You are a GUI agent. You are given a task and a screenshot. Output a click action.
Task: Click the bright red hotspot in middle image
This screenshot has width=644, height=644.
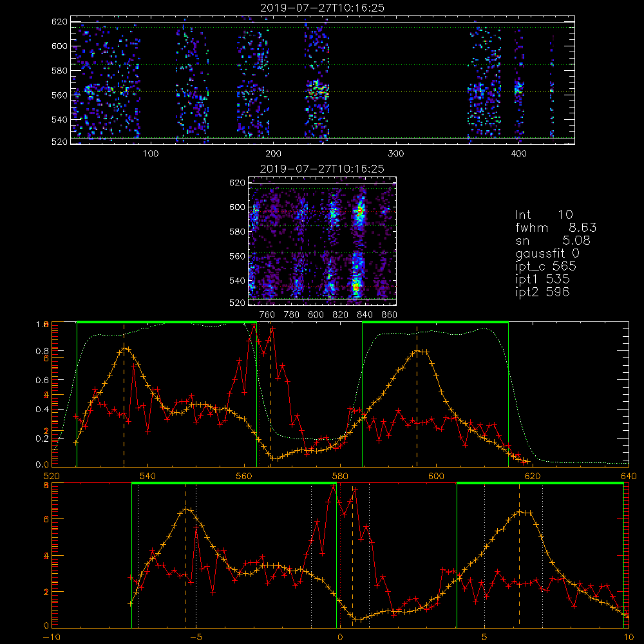[x=360, y=211]
